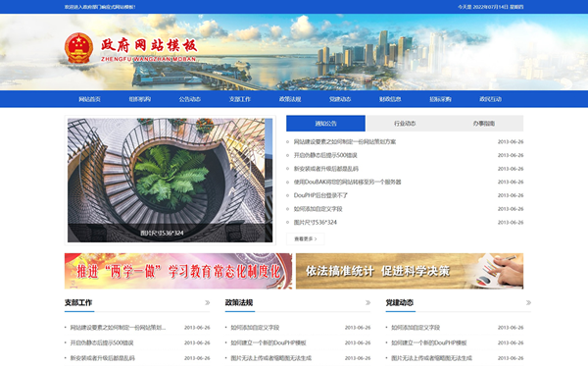Open 党建动态 in the navigation bar
The height and width of the screenshot is (368, 588).
pyautogui.click(x=340, y=99)
